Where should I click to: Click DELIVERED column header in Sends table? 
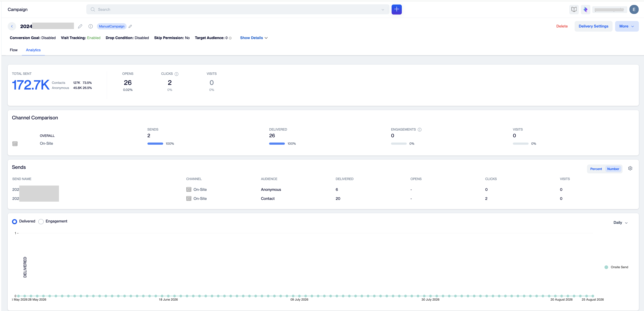point(344,179)
